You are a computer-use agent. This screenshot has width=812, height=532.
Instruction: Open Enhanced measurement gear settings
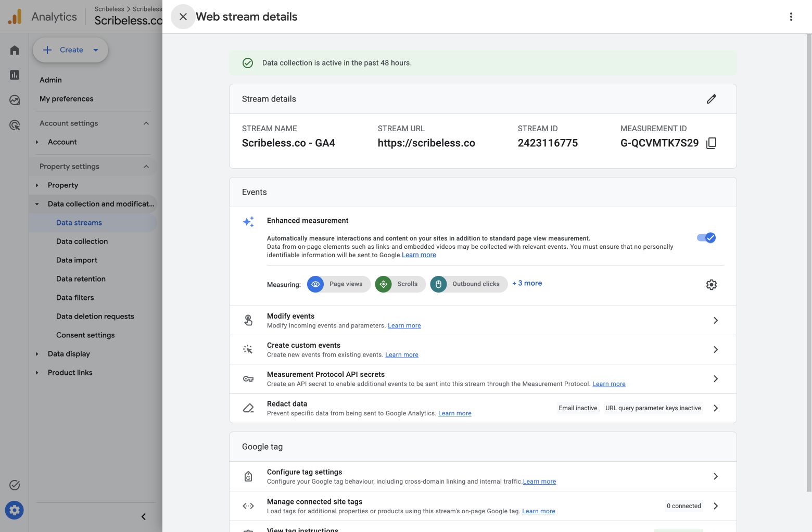tap(712, 285)
